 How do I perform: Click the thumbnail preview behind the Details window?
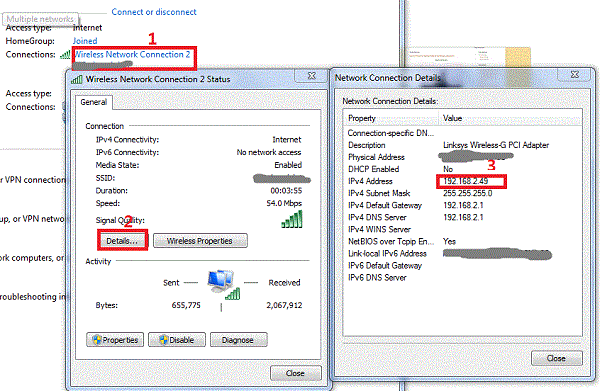[470, 57]
